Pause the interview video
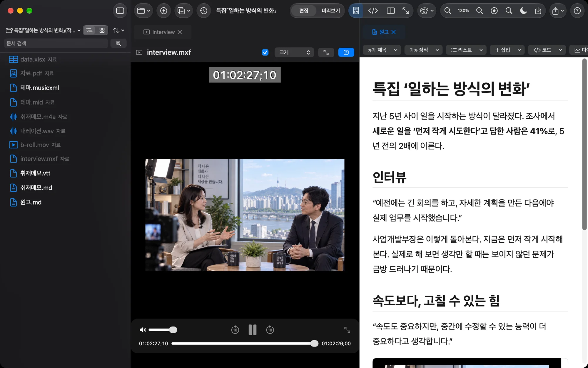The height and width of the screenshot is (368, 588). [x=253, y=330]
